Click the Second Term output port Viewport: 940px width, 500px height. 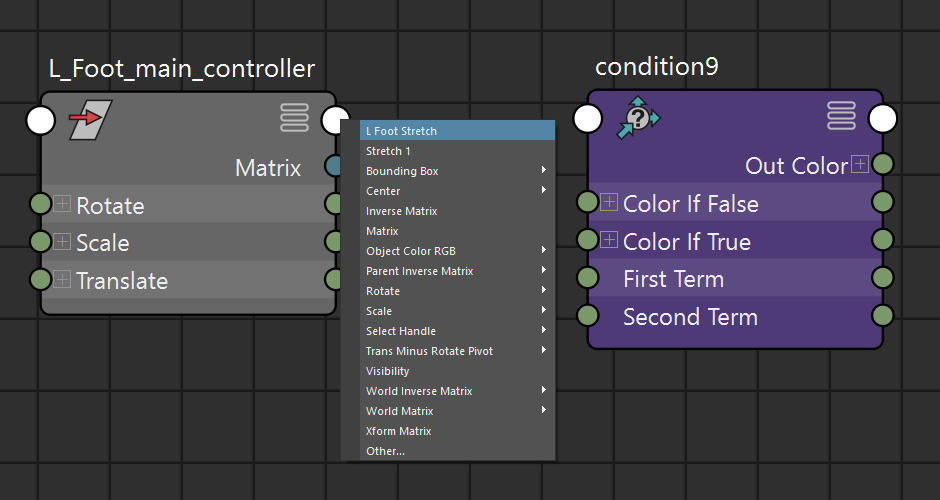[882, 315]
